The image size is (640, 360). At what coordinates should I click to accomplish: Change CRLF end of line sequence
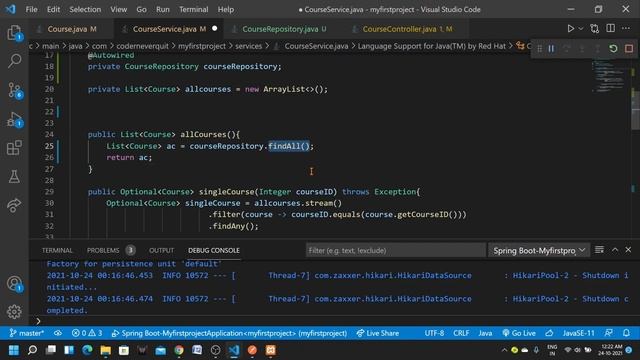(x=461, y=333)
